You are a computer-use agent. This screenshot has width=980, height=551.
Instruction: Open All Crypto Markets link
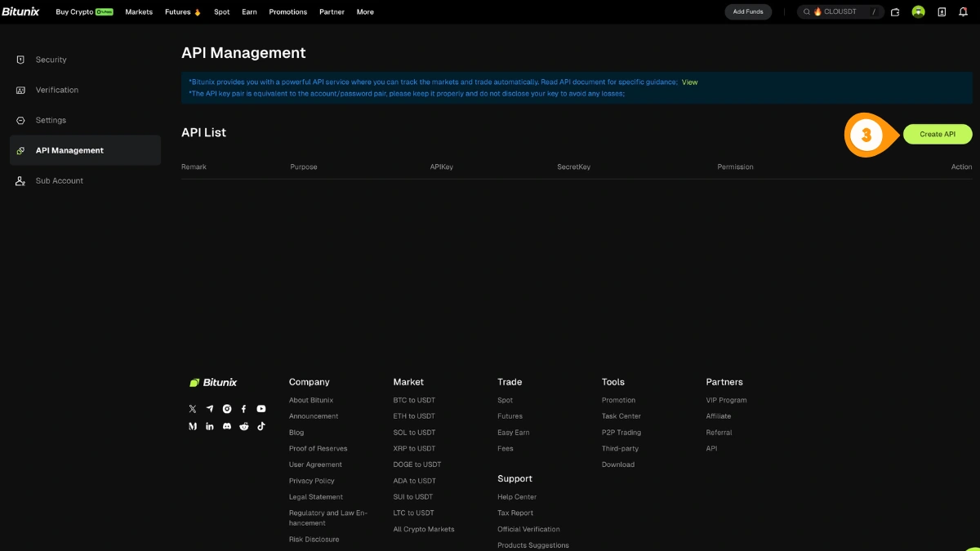[x=424, y=529]
